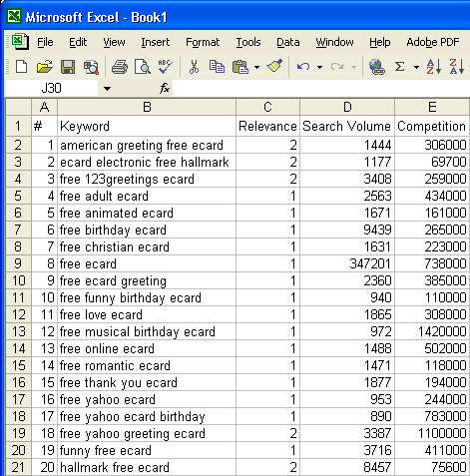Click the New blank workbook icon

click(22, 67)
